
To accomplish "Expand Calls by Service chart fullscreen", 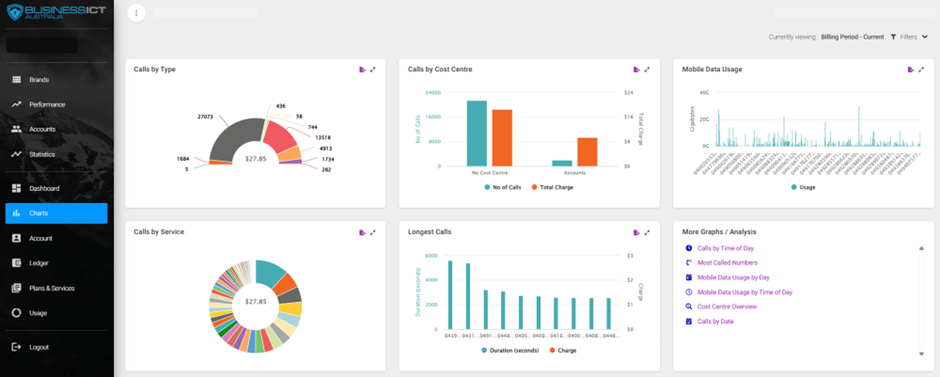I will pyautogui.click(x=373, y=232).
